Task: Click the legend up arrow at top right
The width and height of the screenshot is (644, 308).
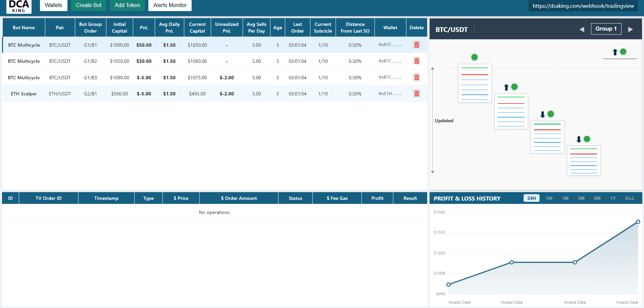Action: click(x=615, y=52)
